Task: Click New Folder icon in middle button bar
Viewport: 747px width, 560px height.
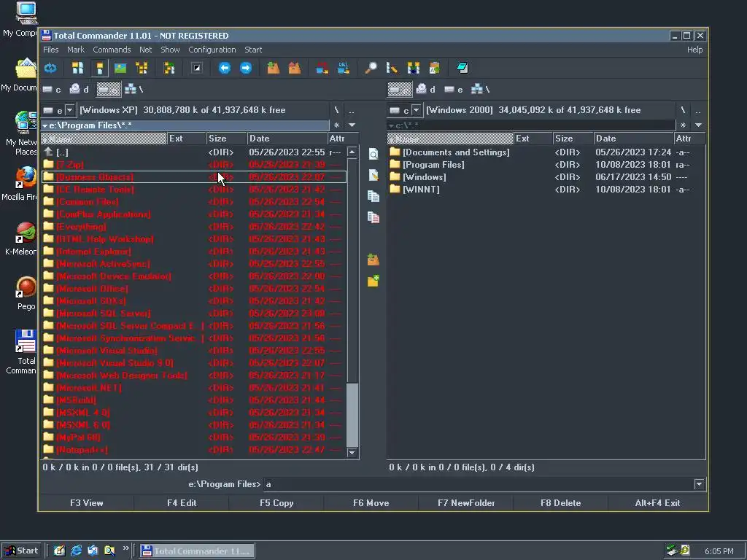Action: point(373,281)
